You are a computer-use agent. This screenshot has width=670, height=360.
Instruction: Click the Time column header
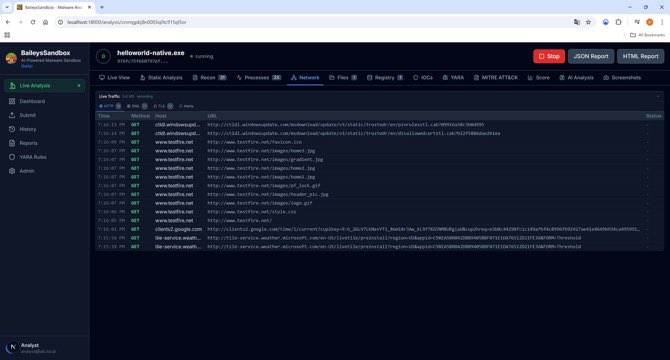tap(104, 116)
